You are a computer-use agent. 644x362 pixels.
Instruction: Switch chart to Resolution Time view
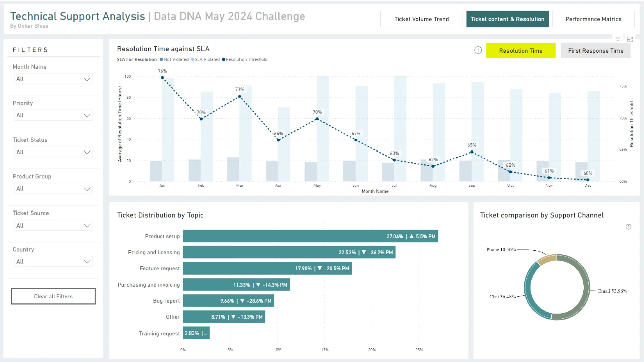point(521,50)
